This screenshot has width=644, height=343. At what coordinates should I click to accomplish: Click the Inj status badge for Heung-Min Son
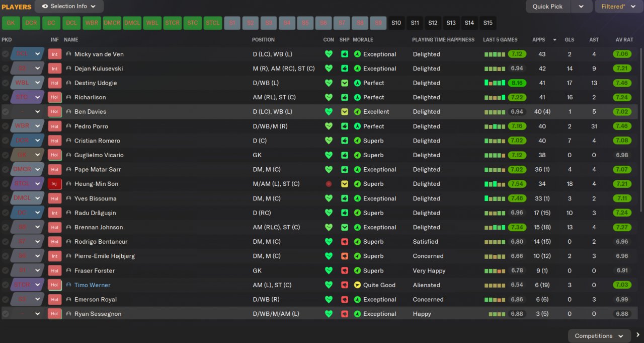54,184
